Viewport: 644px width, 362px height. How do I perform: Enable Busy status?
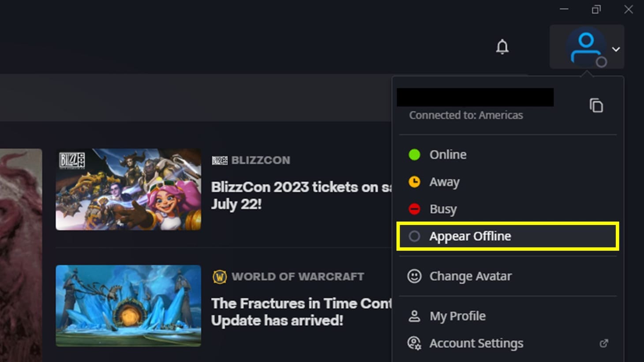coord(443,209)
